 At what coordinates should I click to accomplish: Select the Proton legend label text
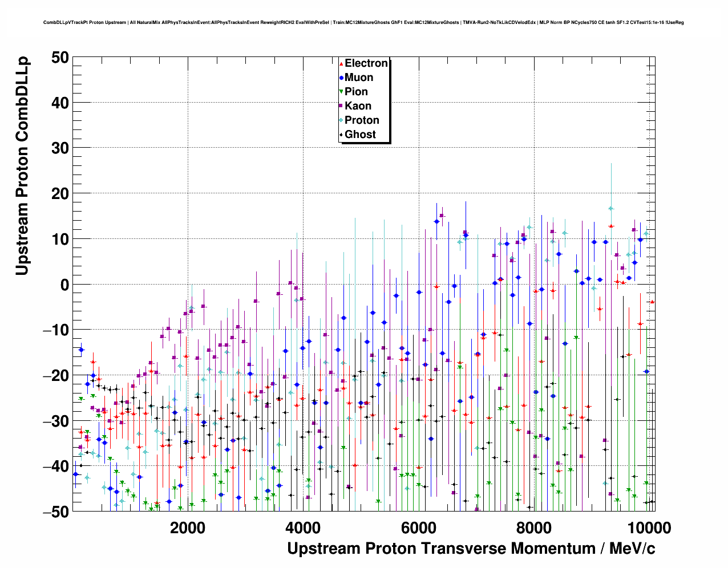coord(362,120)
